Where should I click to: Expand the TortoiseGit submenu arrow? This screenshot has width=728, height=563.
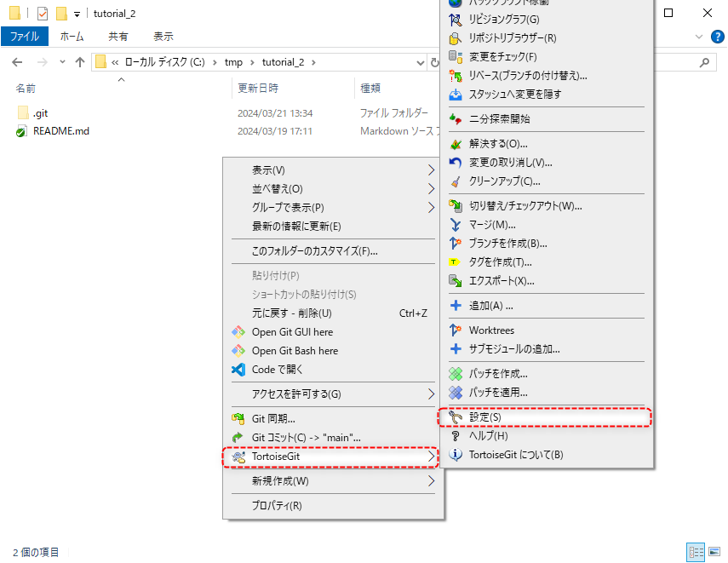point(431,457)
